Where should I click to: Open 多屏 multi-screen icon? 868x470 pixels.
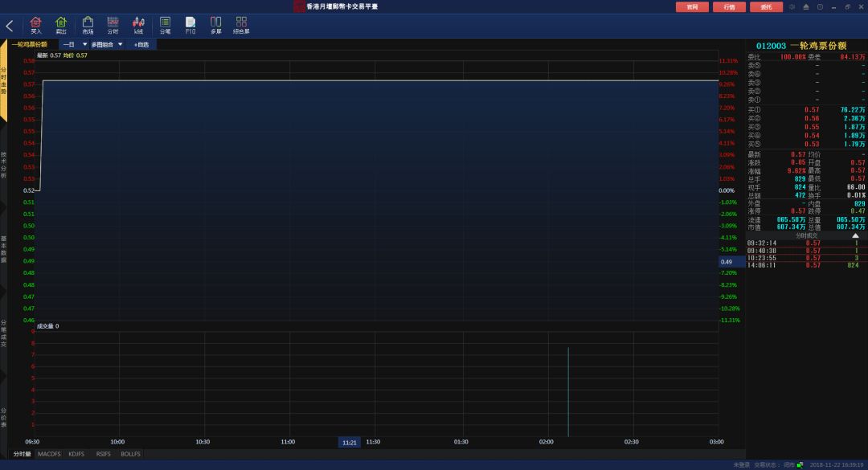[216, 25]
